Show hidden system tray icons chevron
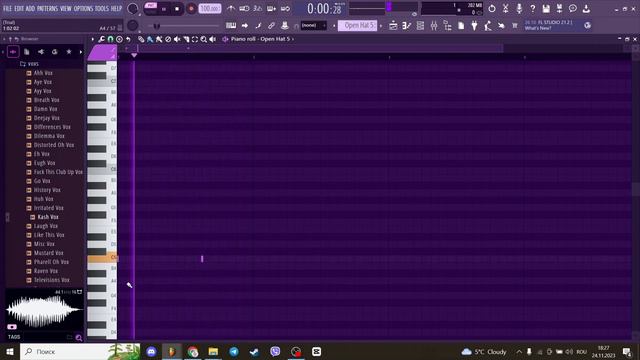Image resolution: width=640 pixels, height=360 pixels. pos(519,351)
